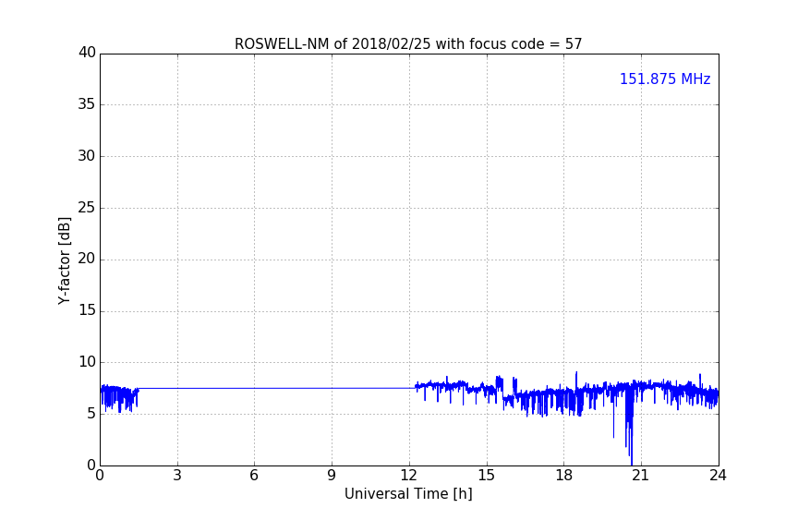Click the x-axis tick label '18'
The height and width of the screenshot is (532, 798).
[564, 476]
